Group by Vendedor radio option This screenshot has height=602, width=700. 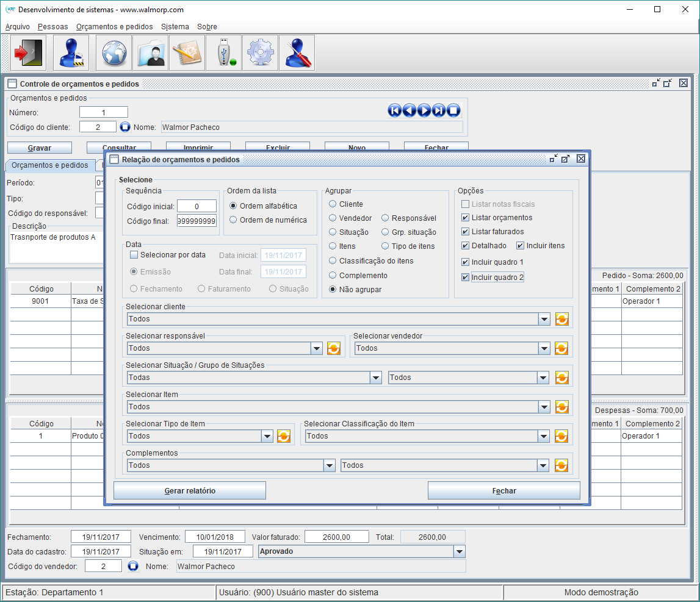333,218
